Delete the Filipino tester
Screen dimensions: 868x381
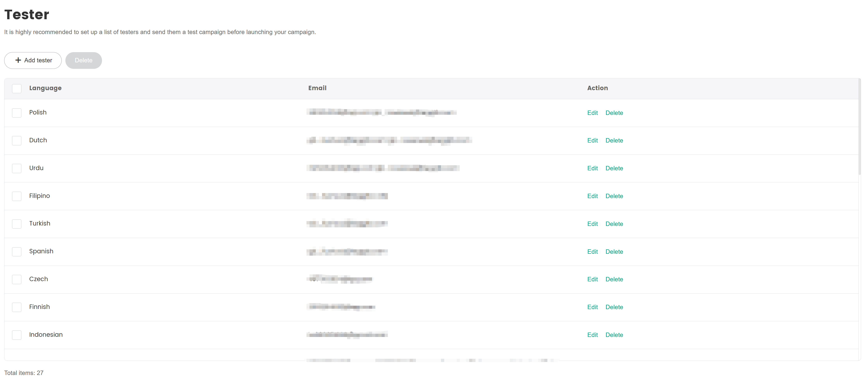614,196
